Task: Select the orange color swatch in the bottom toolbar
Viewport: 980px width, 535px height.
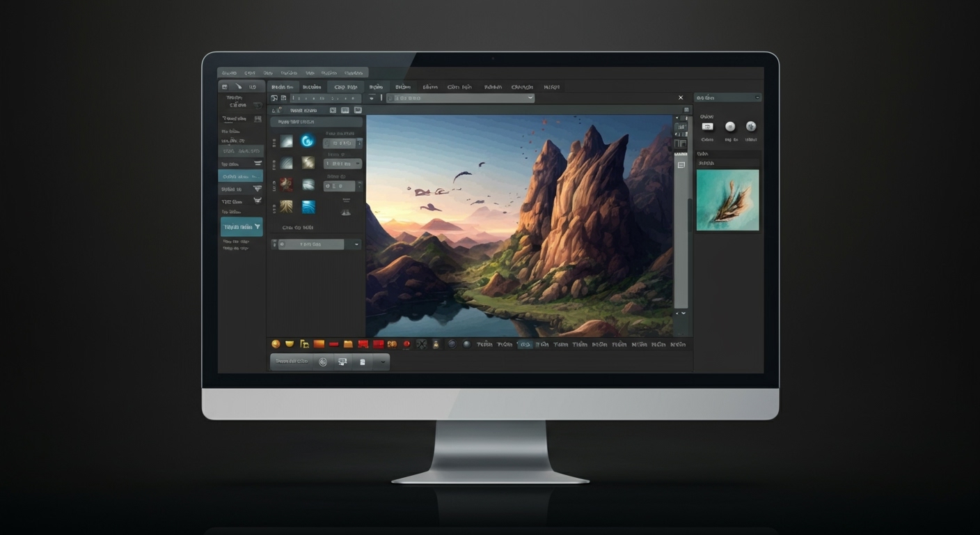Action: 318,344
